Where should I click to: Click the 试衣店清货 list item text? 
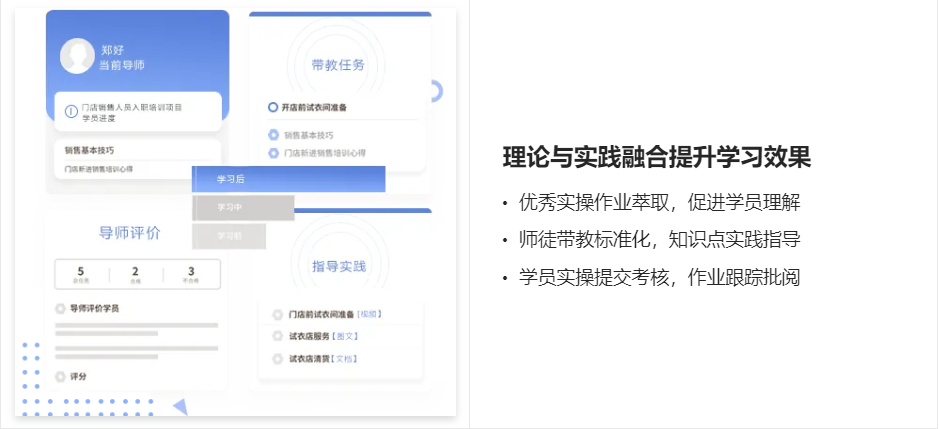click(x=309, y=359)
